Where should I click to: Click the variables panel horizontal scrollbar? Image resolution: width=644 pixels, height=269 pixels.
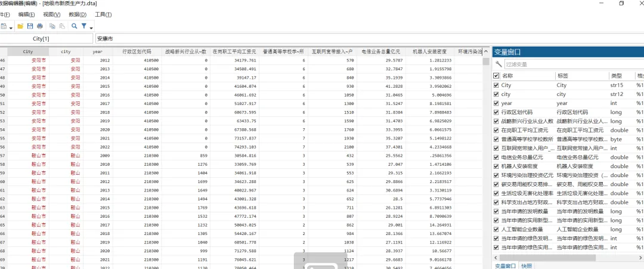pyautogui.click(x=546, y=258)
